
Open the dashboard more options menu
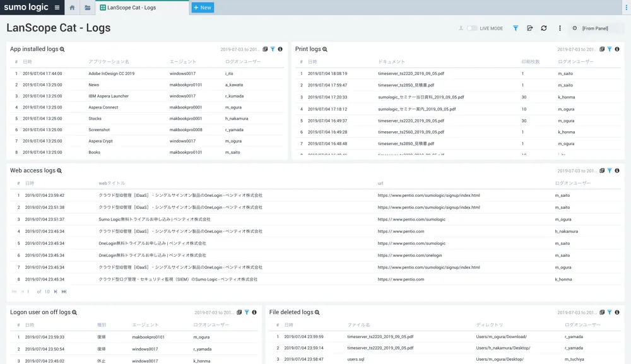click(560, 28)
